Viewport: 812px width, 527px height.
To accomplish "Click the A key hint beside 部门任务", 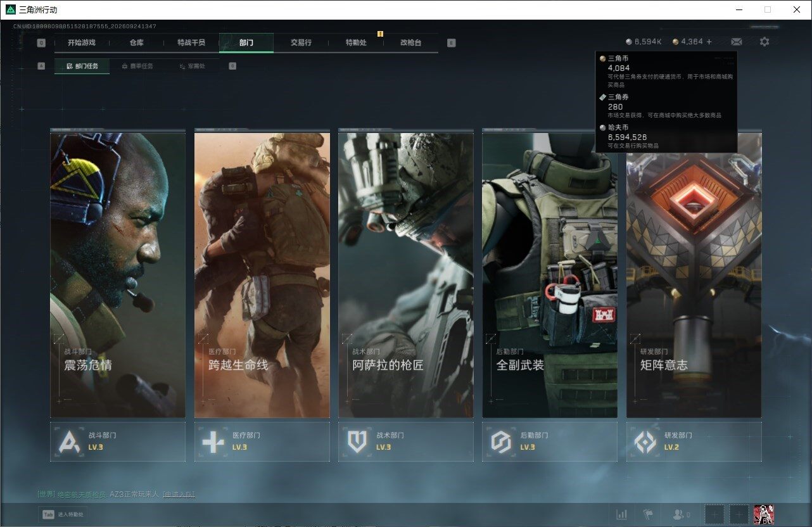I will (x=41, y=66).
